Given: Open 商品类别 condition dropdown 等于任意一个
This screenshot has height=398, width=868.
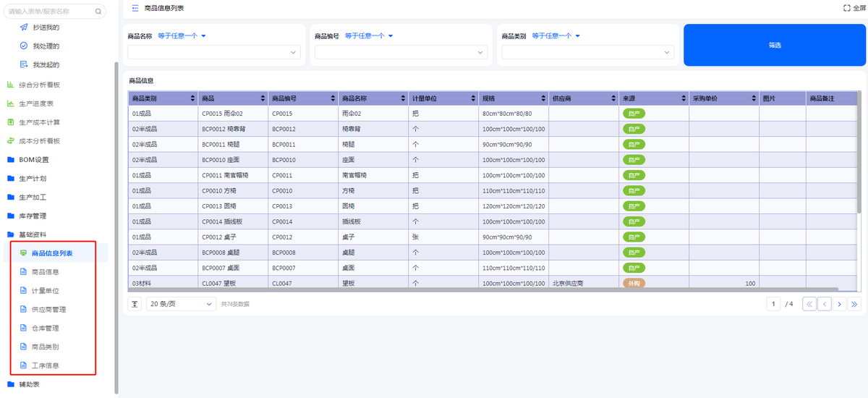Looking at the screenshot, I should [x=556, y=35].
